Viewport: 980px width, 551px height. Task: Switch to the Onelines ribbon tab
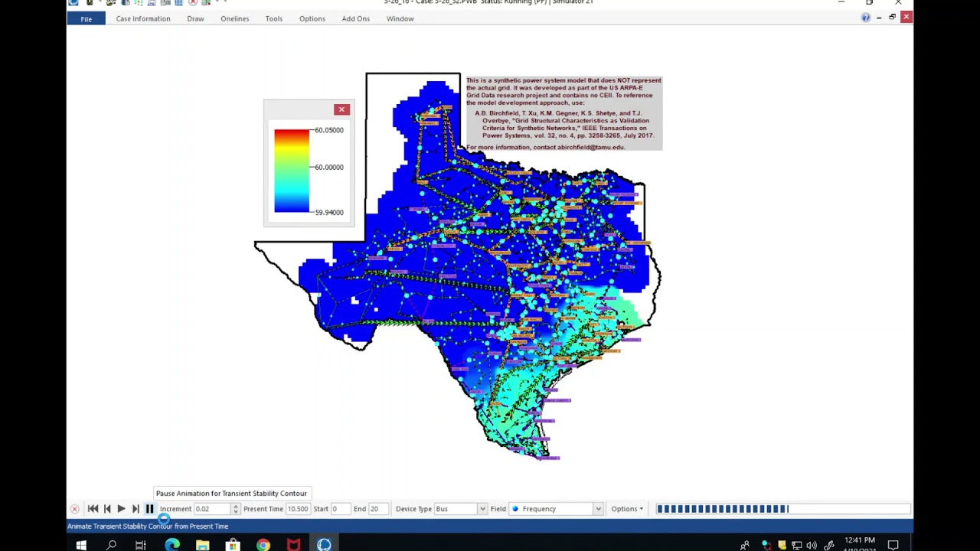coord(234,18)
